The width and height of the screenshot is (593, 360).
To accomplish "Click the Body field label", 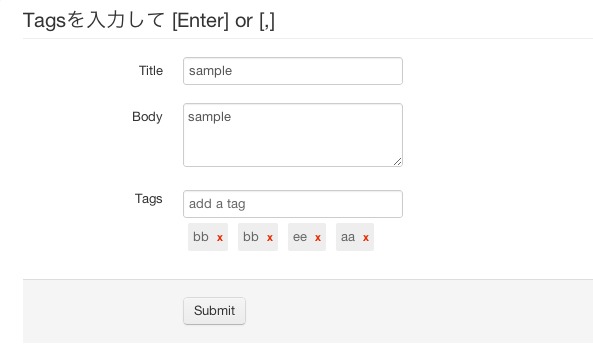I will [147, 117].
